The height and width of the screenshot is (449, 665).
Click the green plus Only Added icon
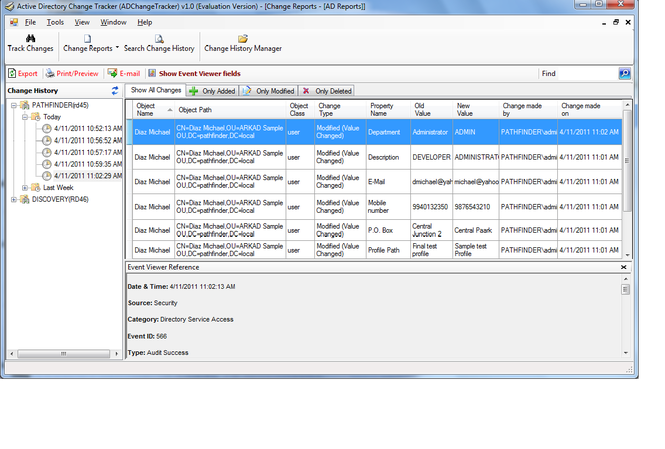tap(193, 91)
